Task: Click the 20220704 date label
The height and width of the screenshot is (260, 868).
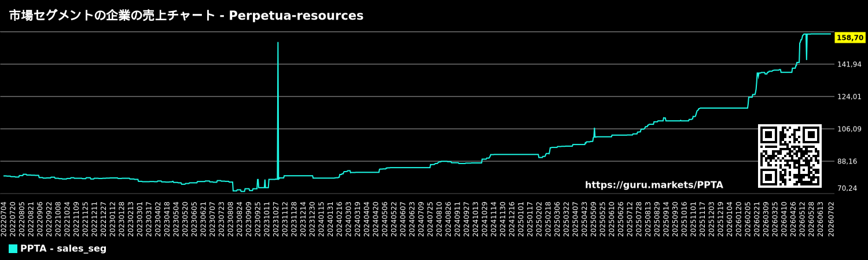Action: 4,219
